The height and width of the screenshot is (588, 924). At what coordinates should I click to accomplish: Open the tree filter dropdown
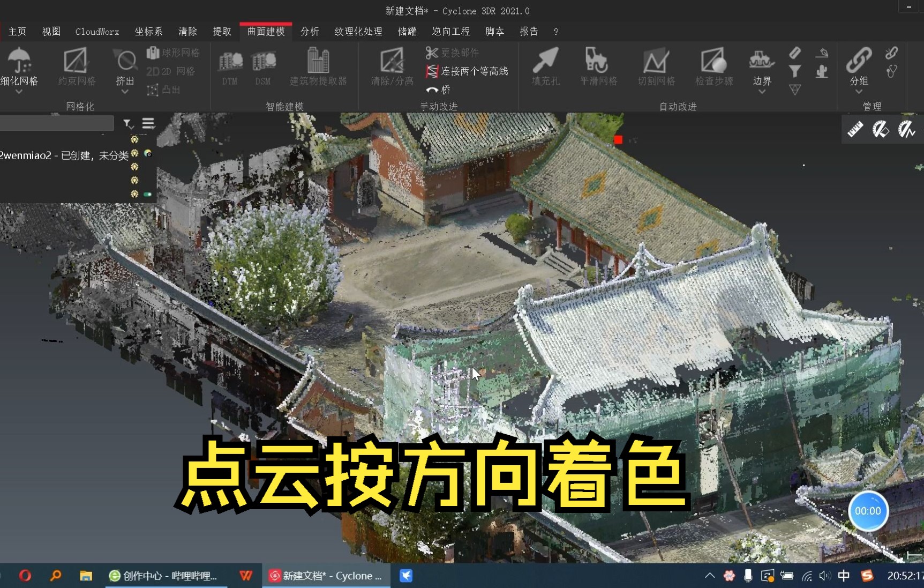[x=129, y=124]
